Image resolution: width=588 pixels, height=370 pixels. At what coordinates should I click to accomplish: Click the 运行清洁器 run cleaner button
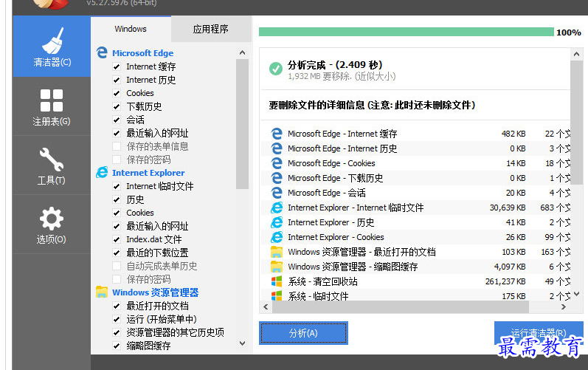[x=539, y=332]
